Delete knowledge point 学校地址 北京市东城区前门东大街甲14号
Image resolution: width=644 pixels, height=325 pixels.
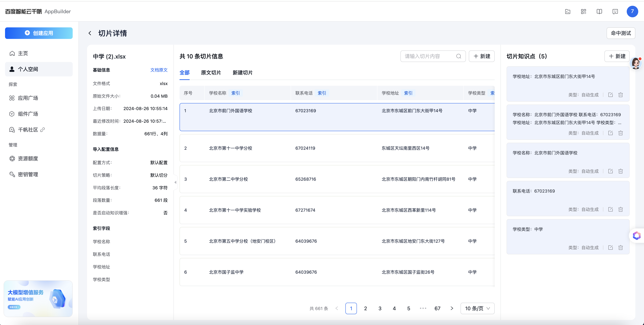620,95
